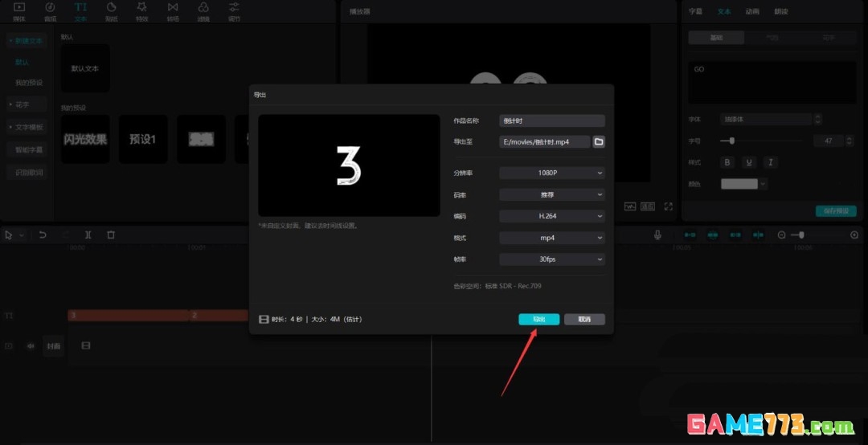
Task: Toggle bold text style button
Action: point(728,162)
